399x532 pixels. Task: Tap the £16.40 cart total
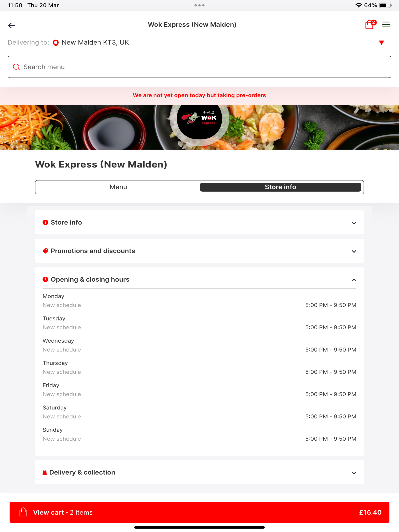coord(370,513)
